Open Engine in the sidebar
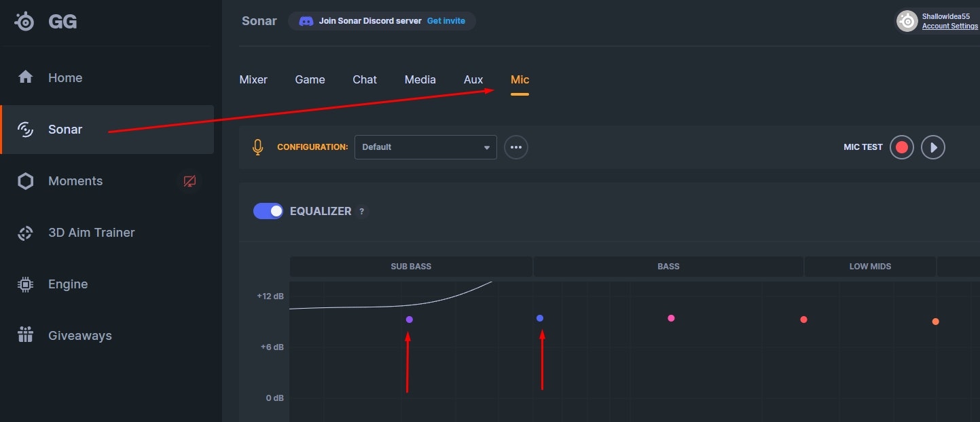980x422 pixels. tap(68, 284)
